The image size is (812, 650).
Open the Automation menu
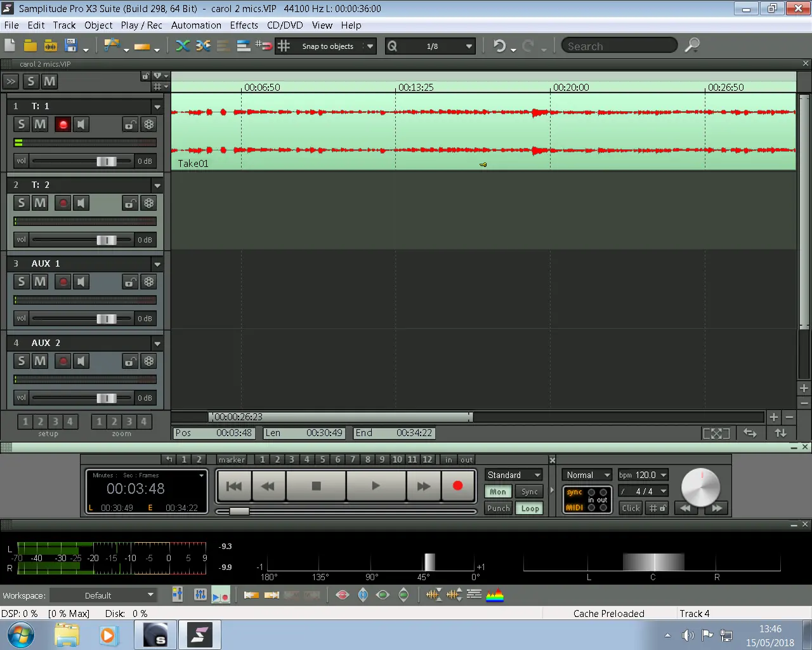click(x=196, y=25)
